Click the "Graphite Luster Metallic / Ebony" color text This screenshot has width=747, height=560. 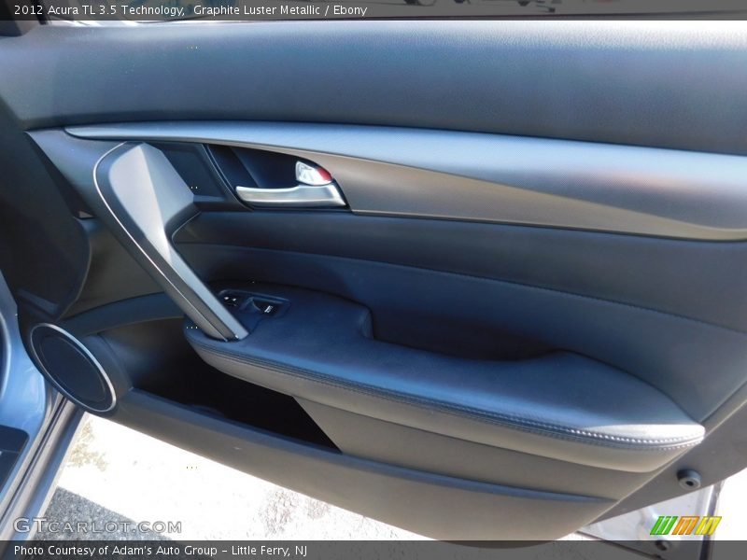click(x=280, y=10)
